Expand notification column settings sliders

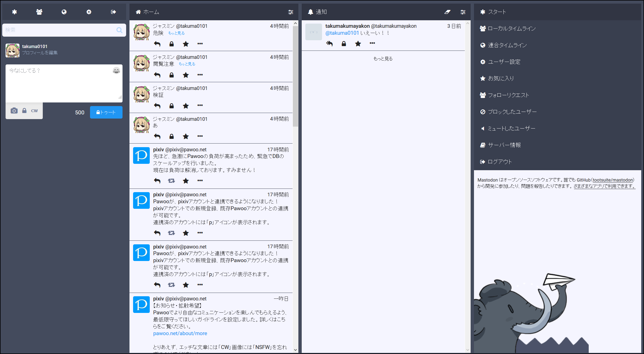(463, 12)
